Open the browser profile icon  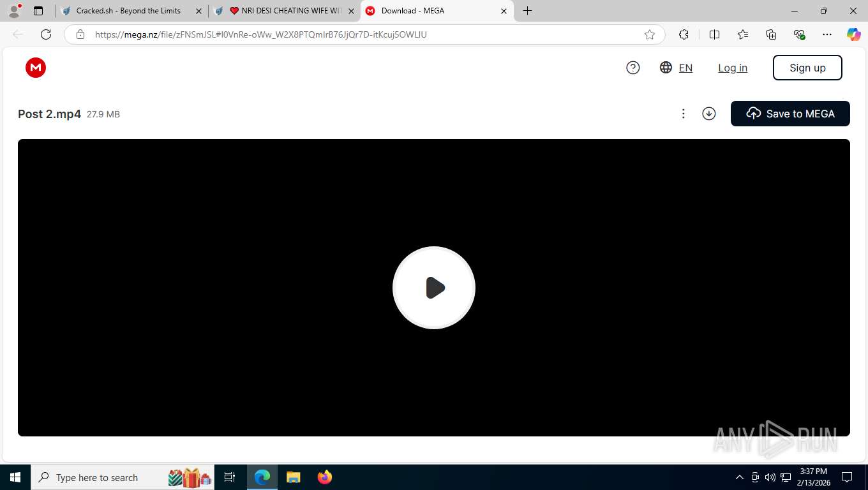tap(14, 11)
